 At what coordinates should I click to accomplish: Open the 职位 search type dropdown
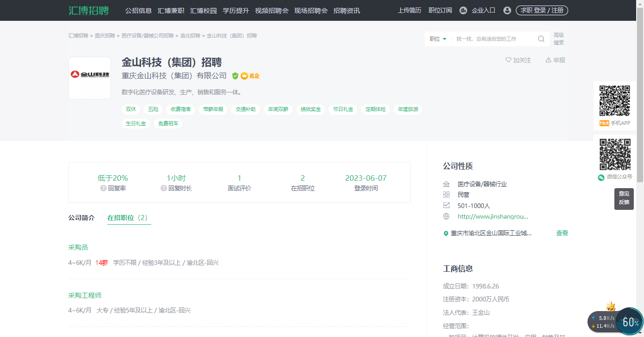click(x=438, y=39)
